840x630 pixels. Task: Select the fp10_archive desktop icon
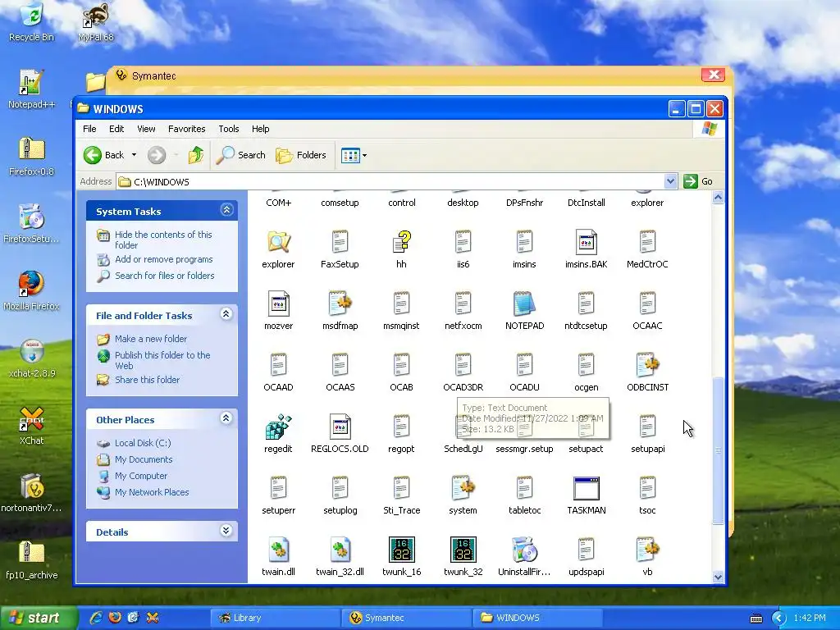click(x=32, y=560)
